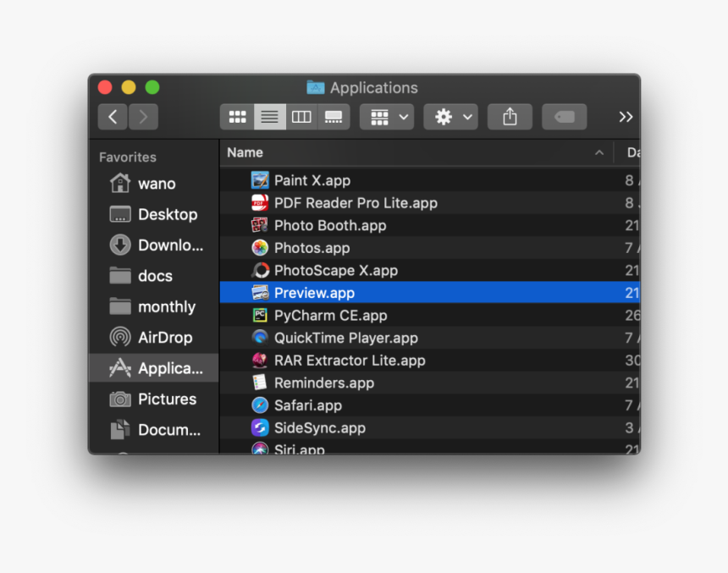Open AirDrop in the sidebar
Screen dimensions: 728x573
coord(153,337)
